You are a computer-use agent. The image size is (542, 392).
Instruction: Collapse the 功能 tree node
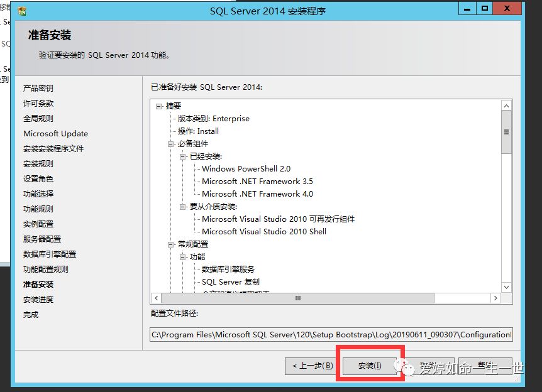point(182,257)
